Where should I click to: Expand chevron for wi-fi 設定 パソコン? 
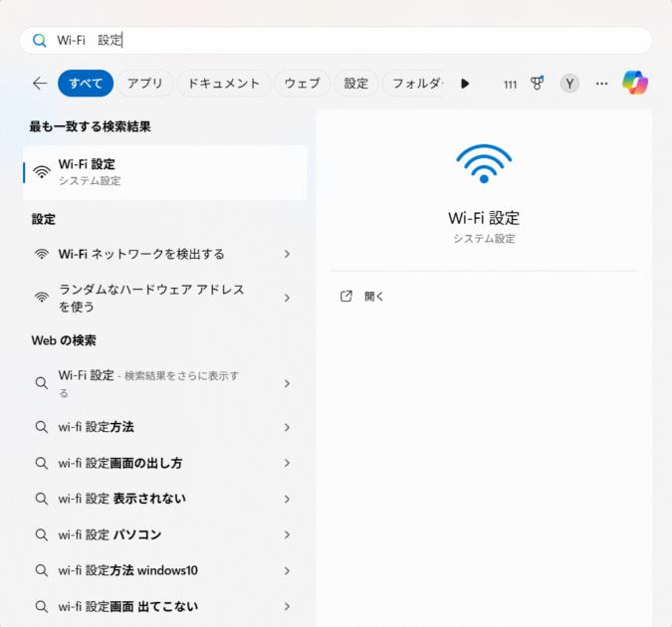click(x=287, y=534)
